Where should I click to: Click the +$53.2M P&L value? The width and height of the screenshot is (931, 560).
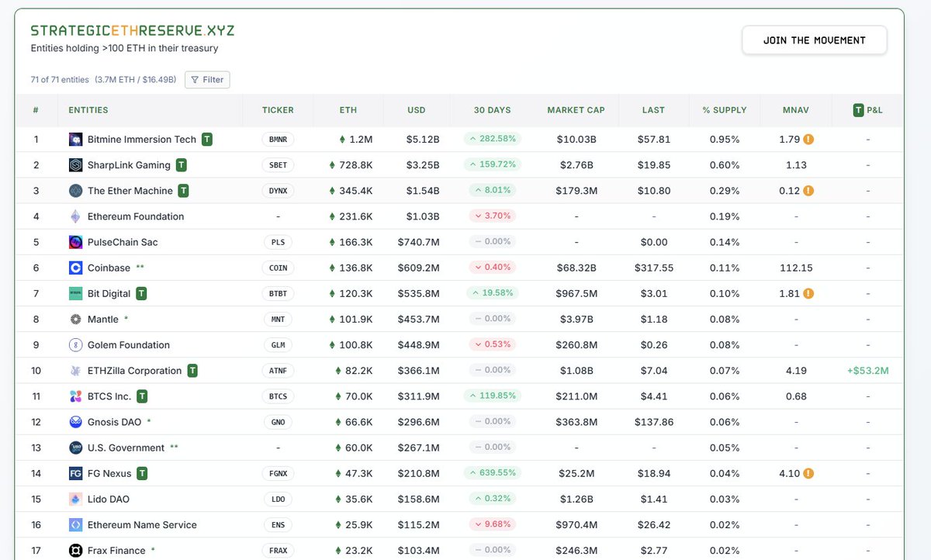[867, 371]
